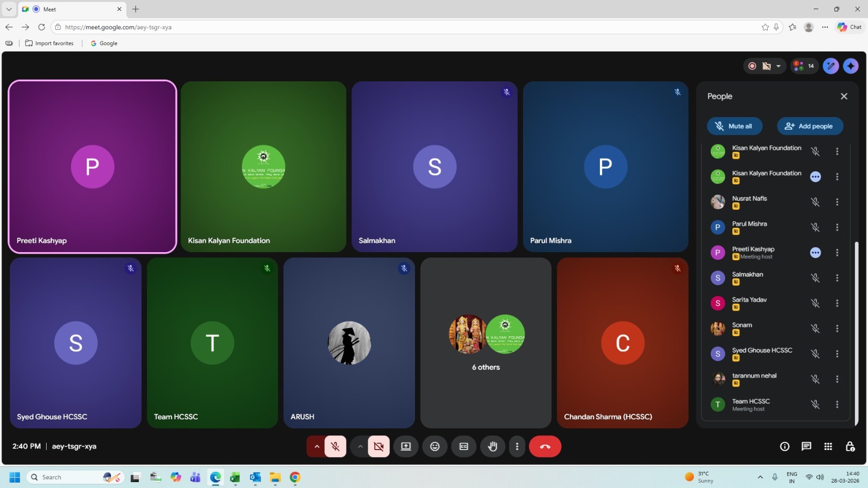Screen dimensions: 868x488
Task: Click the people count icon showing 14
Action: tap(804, 66)
